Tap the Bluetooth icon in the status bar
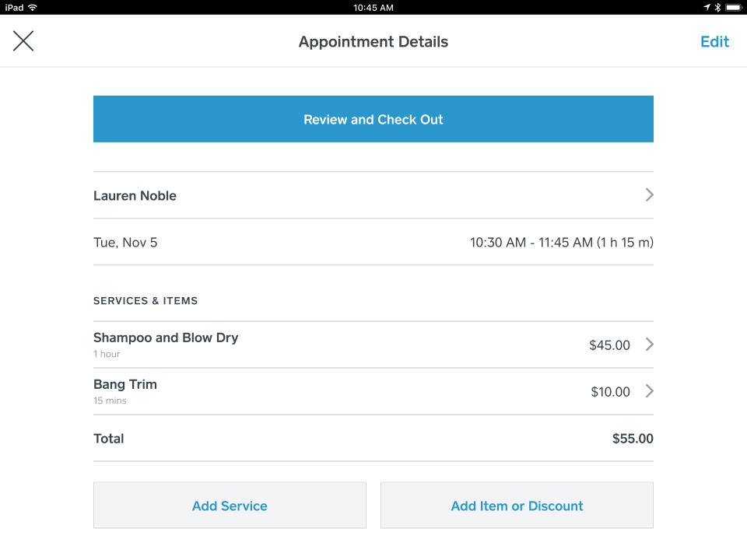The height and width of the screenshot is (560, 747). coord(717,7)
